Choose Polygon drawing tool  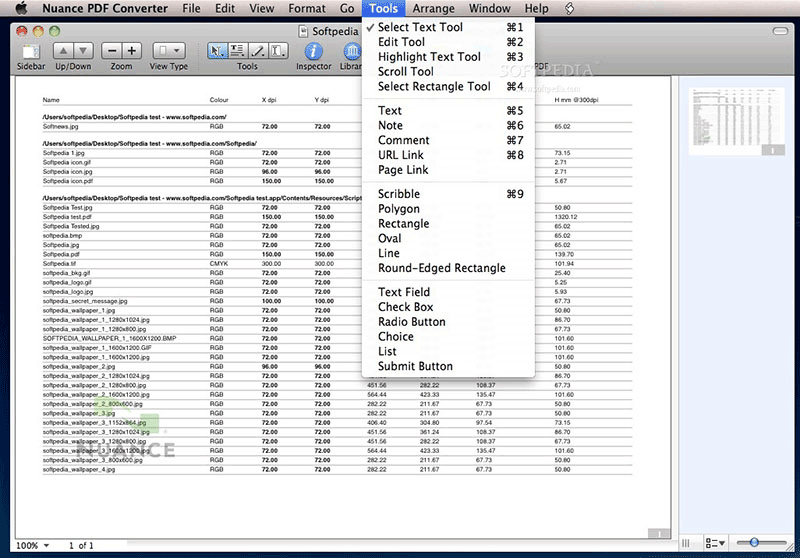tap(448, 209)
